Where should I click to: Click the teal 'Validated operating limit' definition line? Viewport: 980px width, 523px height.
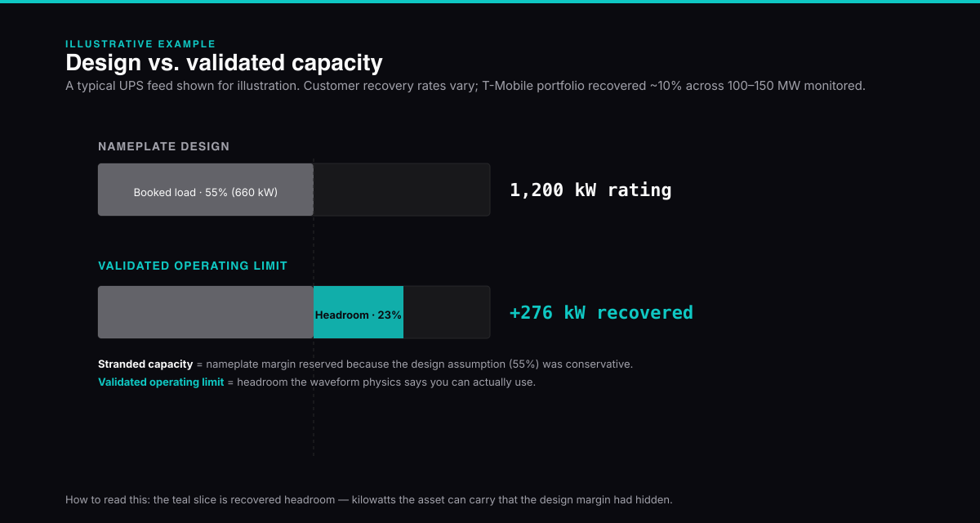pos(317,382)
